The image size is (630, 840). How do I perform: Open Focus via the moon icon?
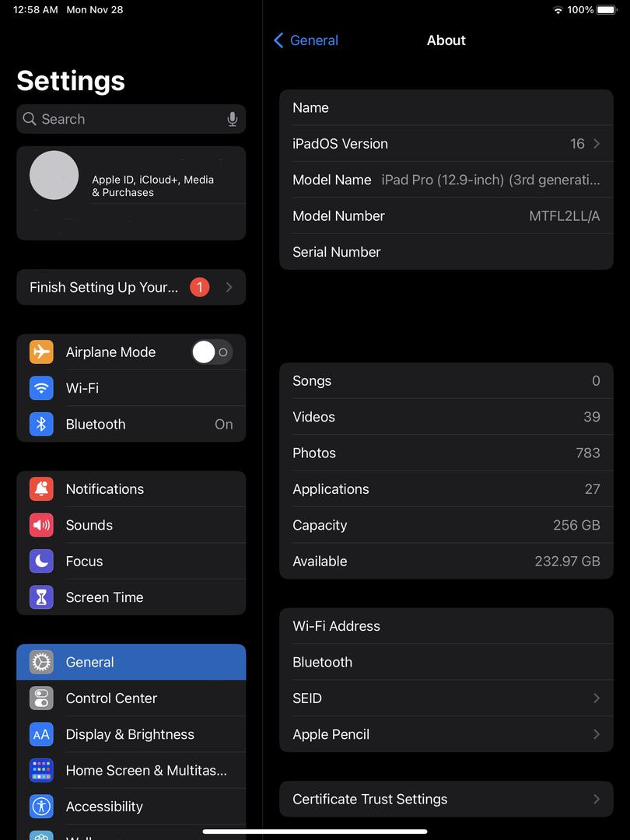[41, 561]
